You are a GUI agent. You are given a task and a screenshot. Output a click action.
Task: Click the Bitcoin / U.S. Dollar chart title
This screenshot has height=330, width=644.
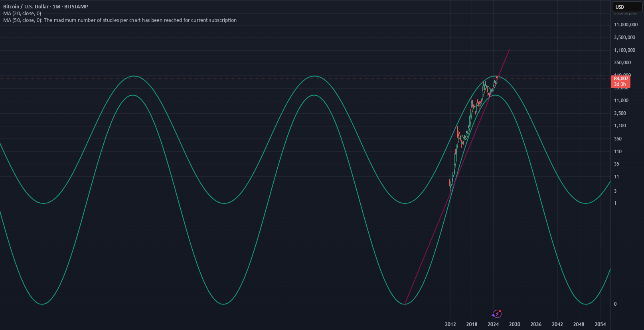coord(45,6)
